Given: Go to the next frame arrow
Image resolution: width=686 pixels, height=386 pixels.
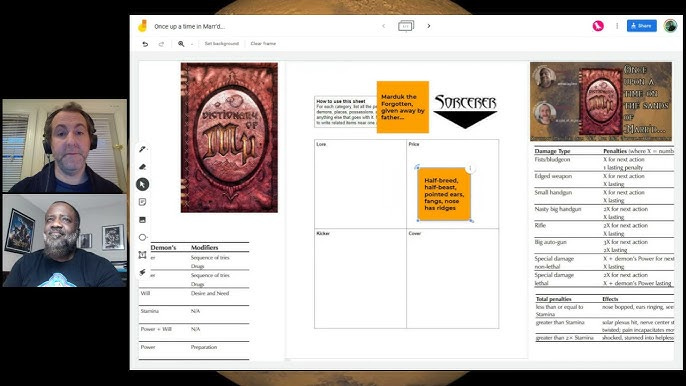Looking at the screenshot, I should (x=429, y=26).
